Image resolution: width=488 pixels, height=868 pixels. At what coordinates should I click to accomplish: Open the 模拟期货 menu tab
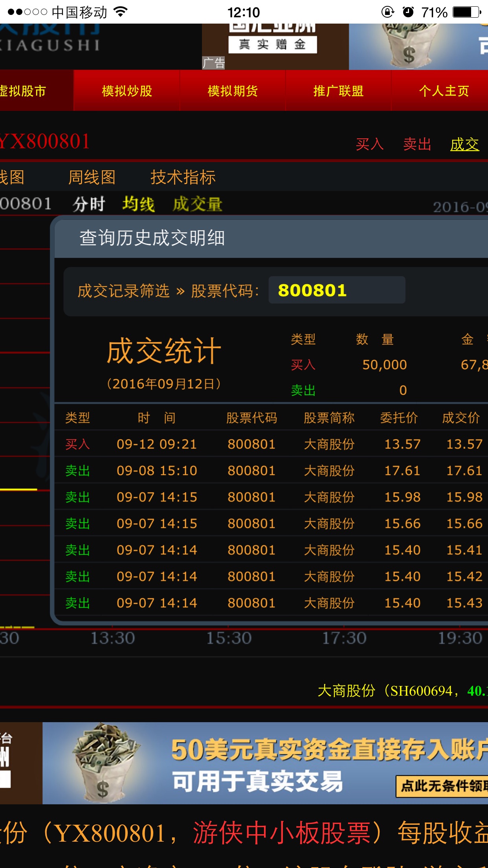[x=233, y=91]
